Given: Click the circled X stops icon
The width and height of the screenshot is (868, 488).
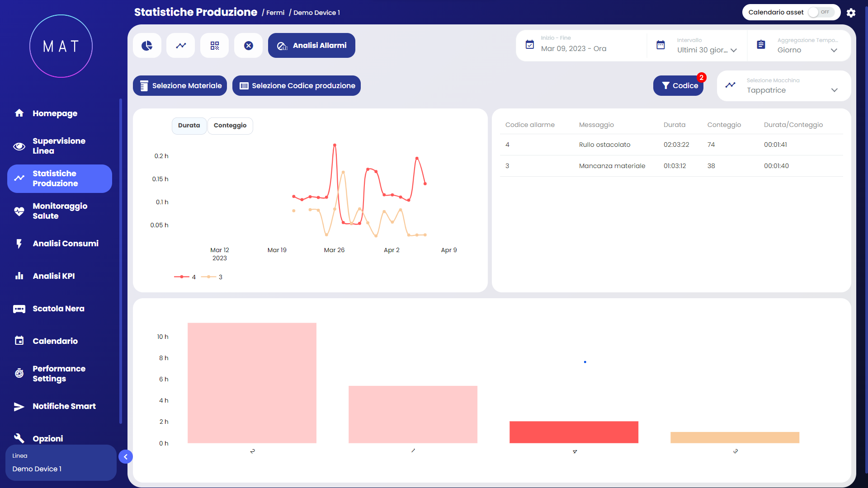Looking at the screenshot, I should click(249, 46).
